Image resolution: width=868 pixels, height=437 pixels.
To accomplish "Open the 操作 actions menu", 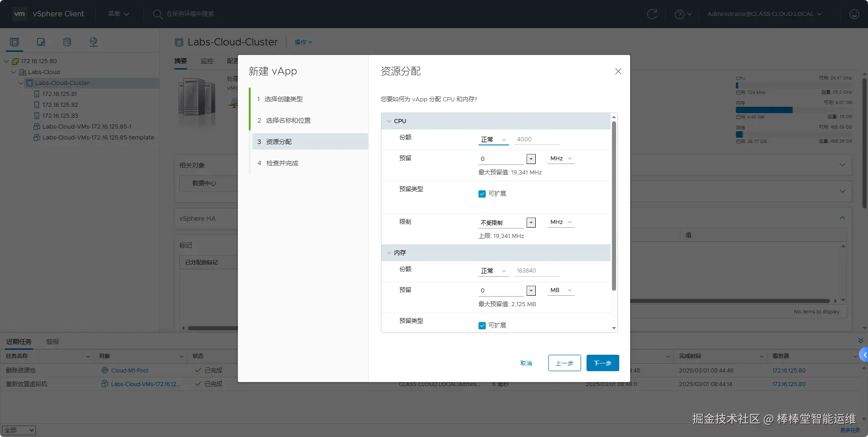I will point(303,42).
